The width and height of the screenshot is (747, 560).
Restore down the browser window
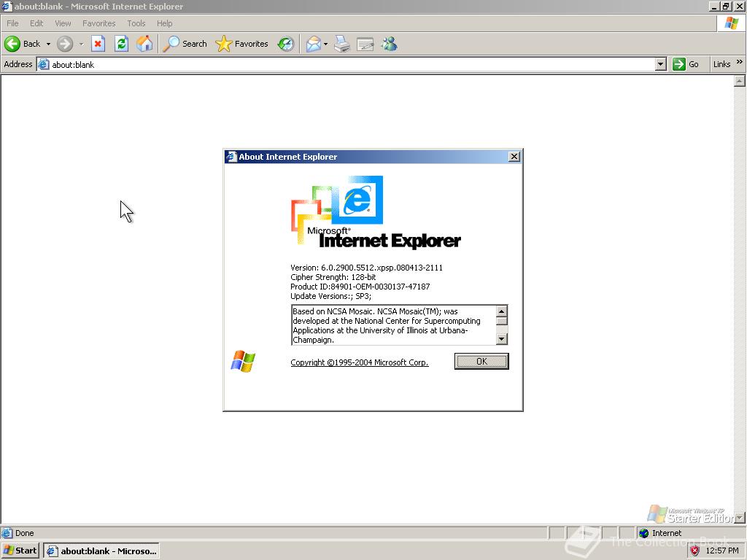(x=726, y=6)
